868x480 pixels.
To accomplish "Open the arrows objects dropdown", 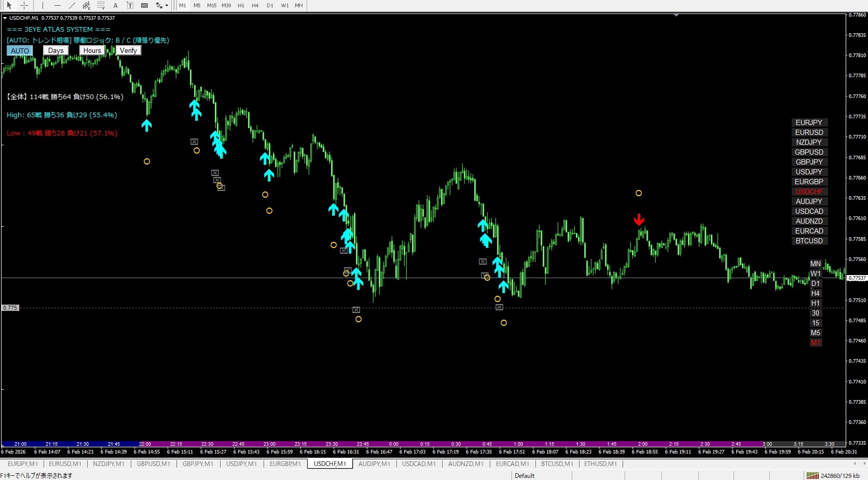I will coord(167,6).
